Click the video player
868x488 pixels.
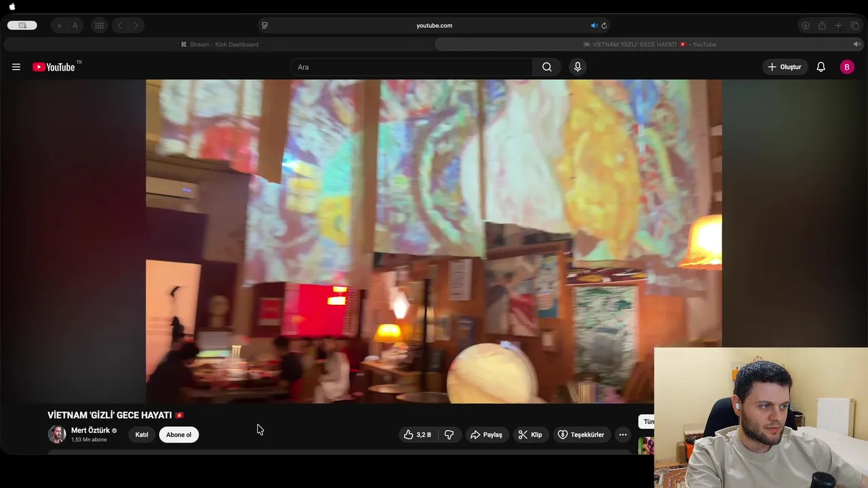point(434,241)
